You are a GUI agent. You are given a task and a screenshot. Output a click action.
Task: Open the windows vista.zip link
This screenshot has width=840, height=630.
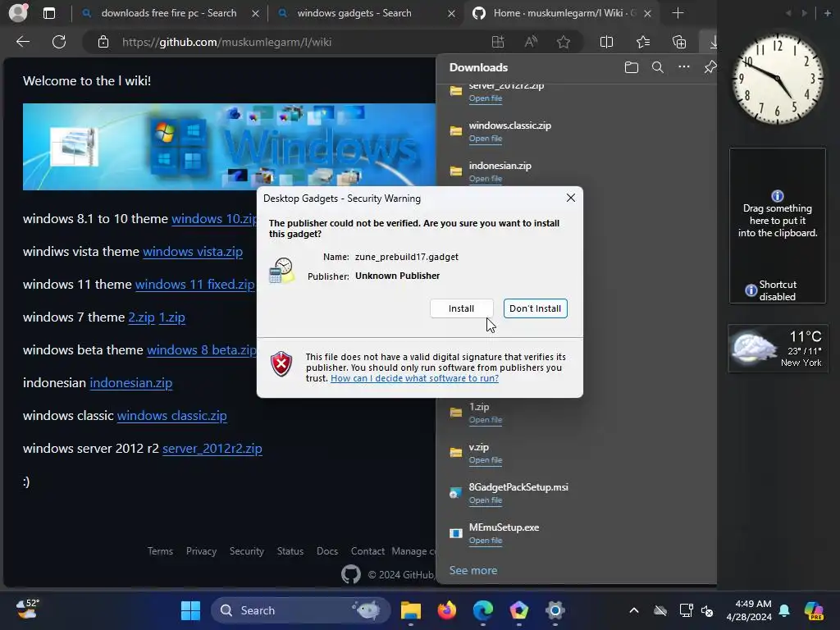click(x=193, y=251)
